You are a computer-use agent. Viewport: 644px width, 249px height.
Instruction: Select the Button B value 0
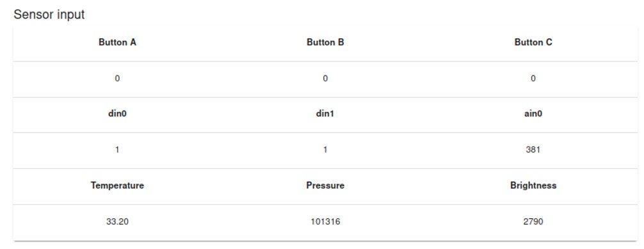[325, 79]
